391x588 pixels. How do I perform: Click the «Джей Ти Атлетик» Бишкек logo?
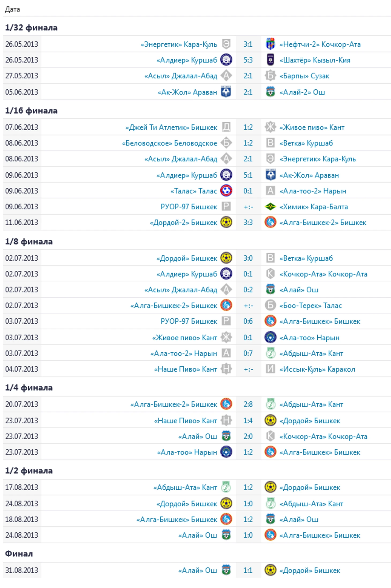click(x=226, y=127)
